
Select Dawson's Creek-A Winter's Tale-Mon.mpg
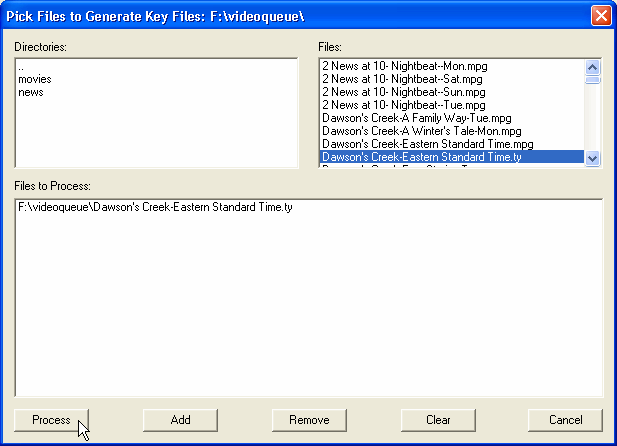pyautogui.click(x=452, y=131)
